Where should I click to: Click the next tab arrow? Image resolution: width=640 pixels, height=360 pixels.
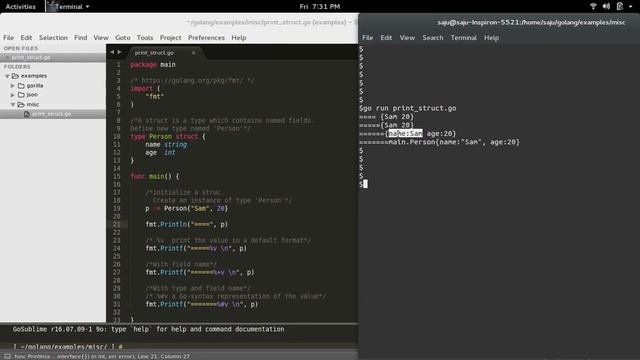coord(120,52)
